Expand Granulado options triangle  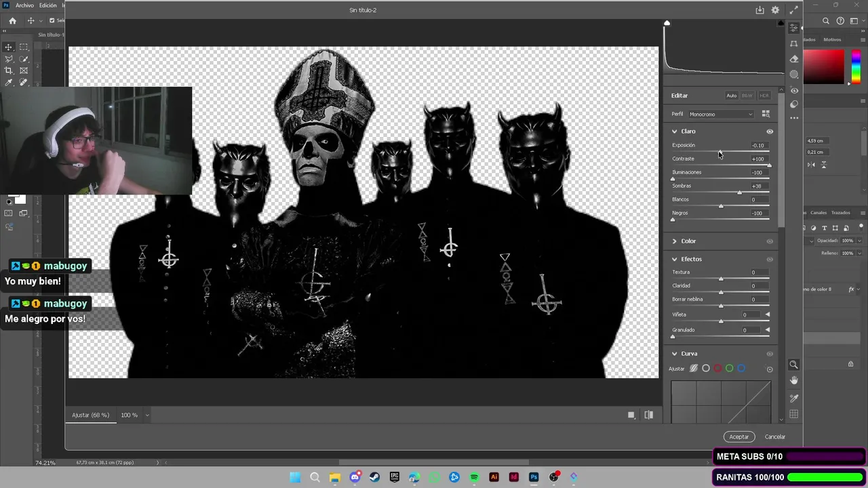click(768, 330)
